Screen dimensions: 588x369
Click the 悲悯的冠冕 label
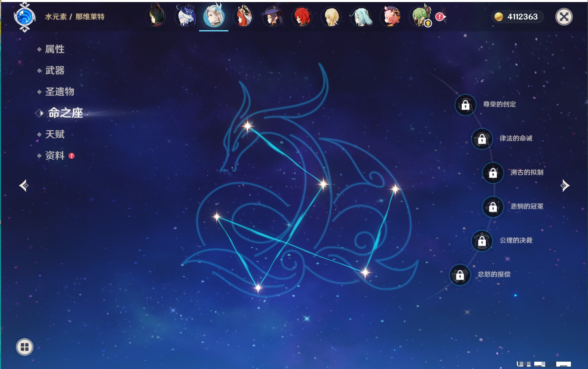527,206
